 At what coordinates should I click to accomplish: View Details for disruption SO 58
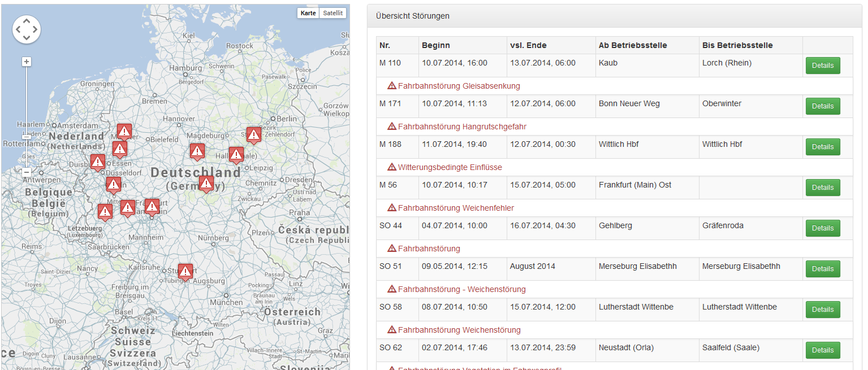click(x=823, y=310)
